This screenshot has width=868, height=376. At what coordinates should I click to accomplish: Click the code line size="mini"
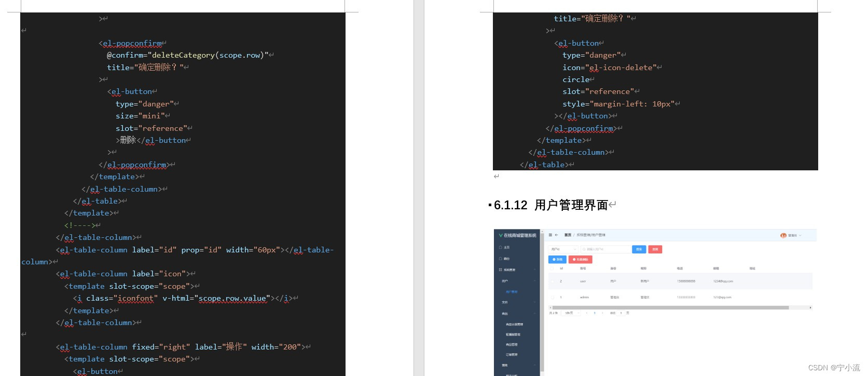pyautogui.click(x=140, y=116)
